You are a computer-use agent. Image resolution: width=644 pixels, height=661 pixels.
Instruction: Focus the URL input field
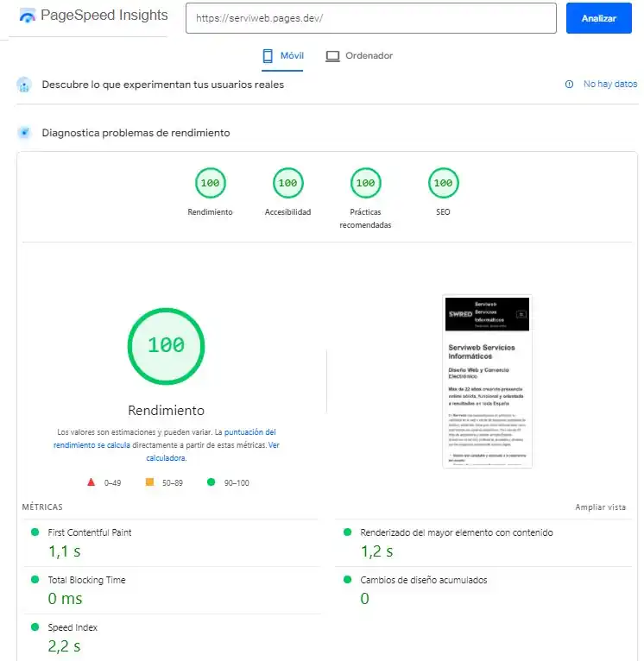click(370, 18)
